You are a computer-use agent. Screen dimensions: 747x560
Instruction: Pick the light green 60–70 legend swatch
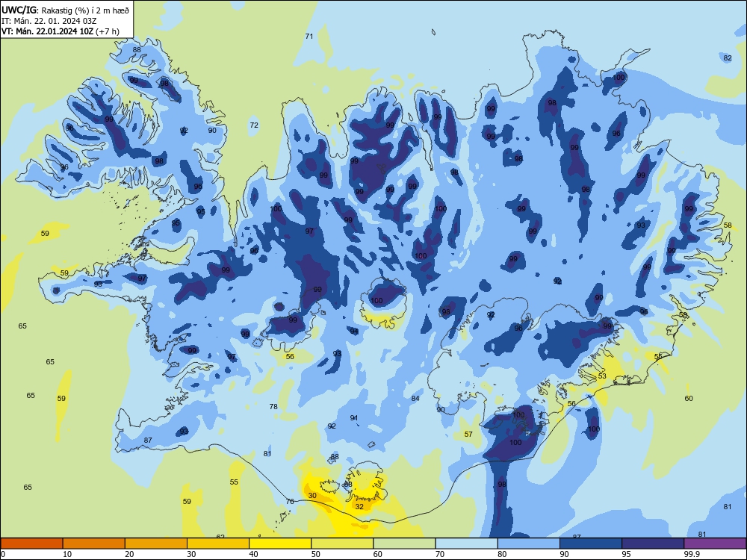coord(404,544)
